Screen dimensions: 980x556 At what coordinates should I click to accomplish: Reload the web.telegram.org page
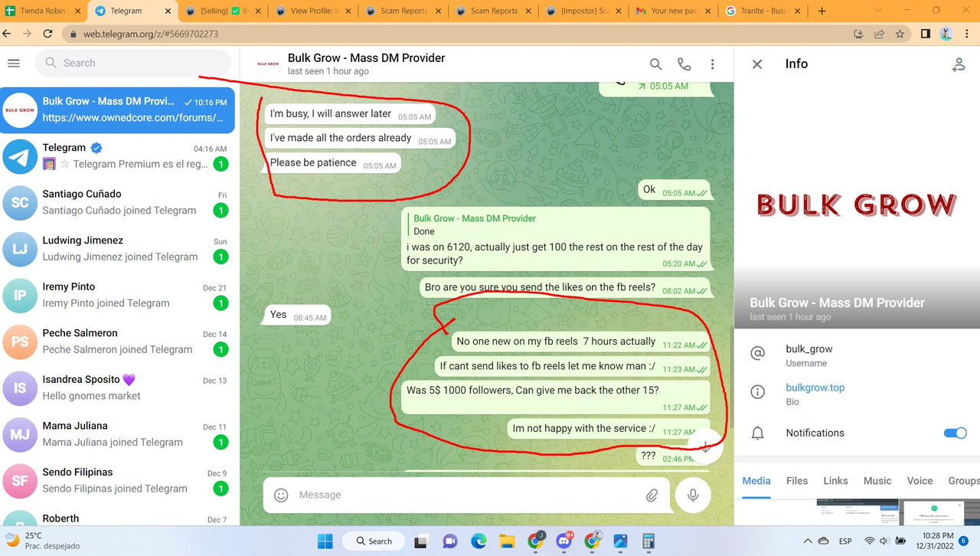[47, 34]
